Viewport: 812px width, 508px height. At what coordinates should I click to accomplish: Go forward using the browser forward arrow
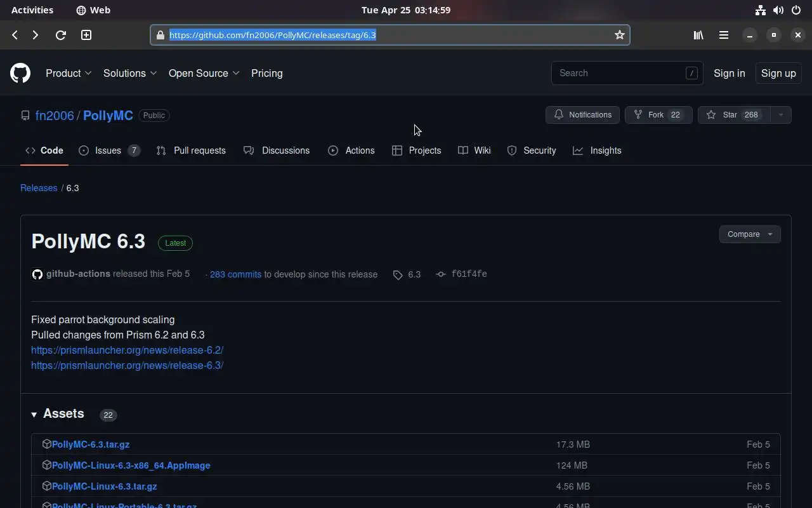coord(36,35)
